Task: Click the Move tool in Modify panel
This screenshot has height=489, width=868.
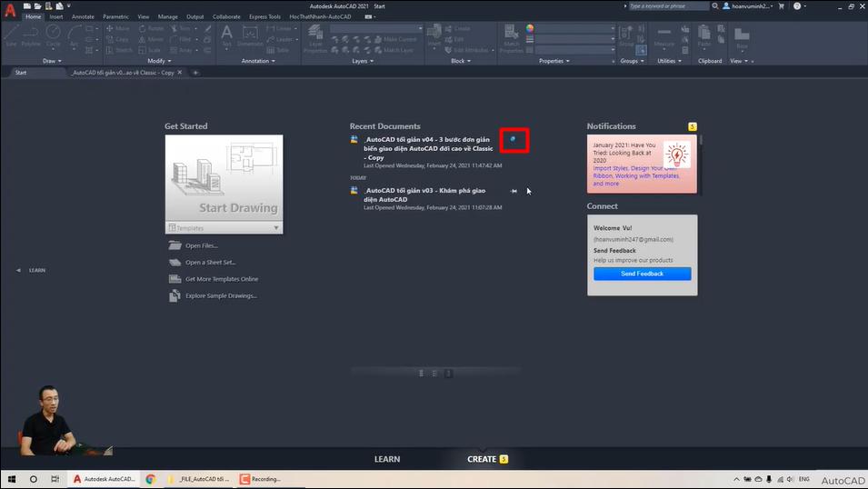Action: (x=118, y=28)
